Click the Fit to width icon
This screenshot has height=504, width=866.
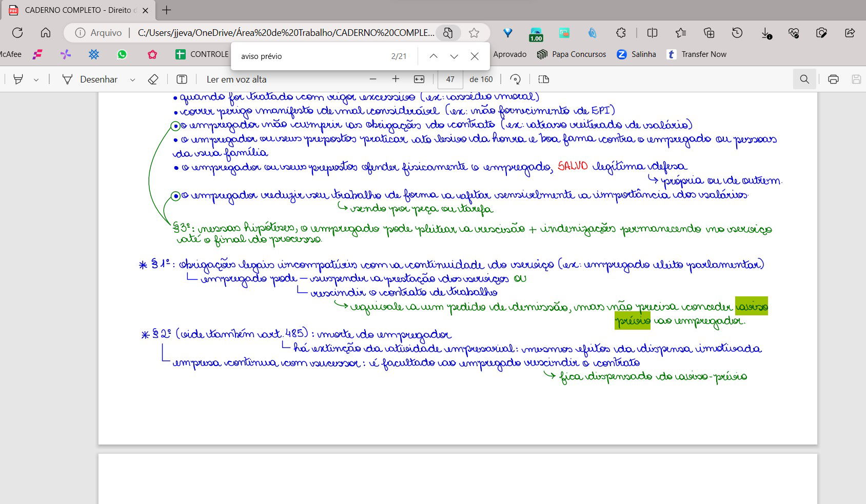pos(419,79)
